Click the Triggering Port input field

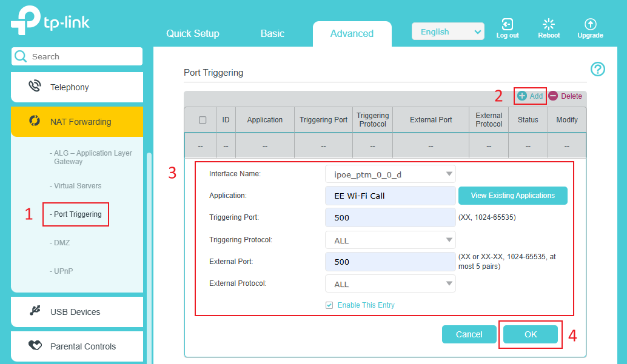[x=391, y=217]
